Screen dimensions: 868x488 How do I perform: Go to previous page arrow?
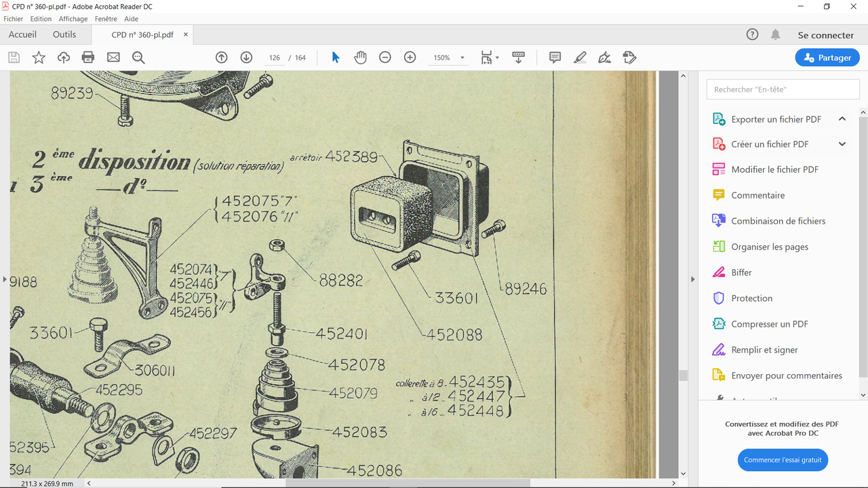[222, 58]
